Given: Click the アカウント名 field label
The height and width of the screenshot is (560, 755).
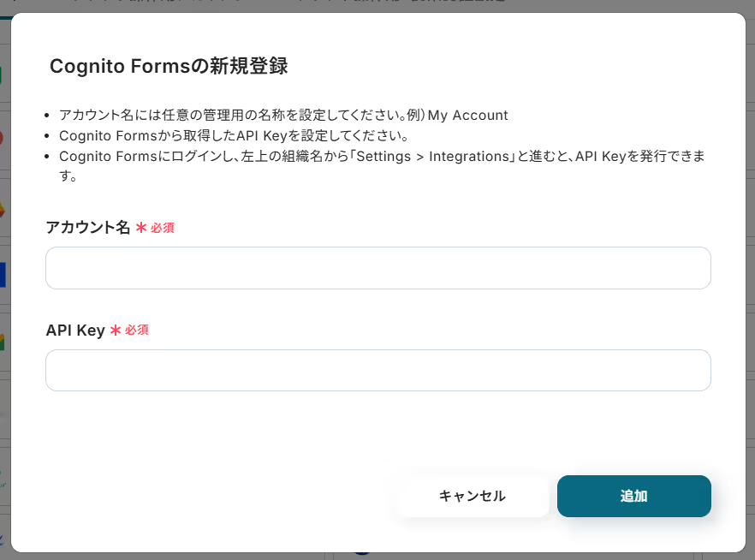Looking at the screenshot, I should point(87,228).
